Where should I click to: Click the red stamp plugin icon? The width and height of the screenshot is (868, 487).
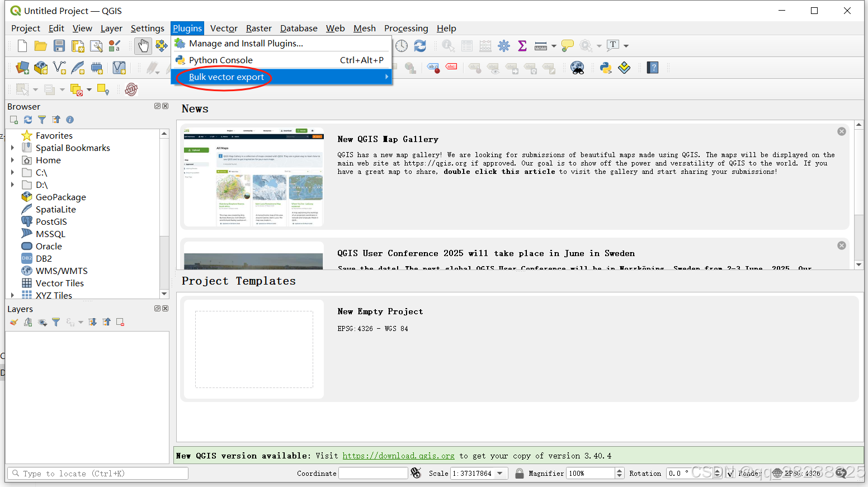131,89
